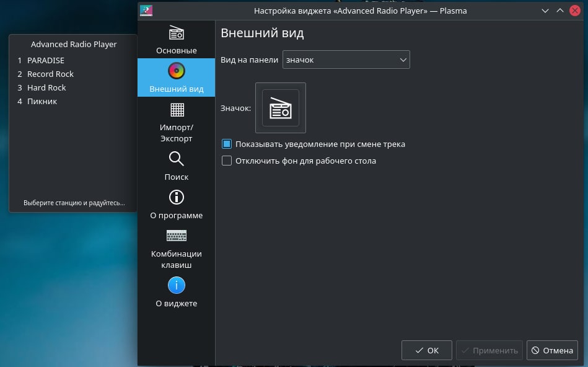Viewport: 588px width, 367px height.
Task: Click the Advanced Radio Player widget title
Action: tap(74, 44)
